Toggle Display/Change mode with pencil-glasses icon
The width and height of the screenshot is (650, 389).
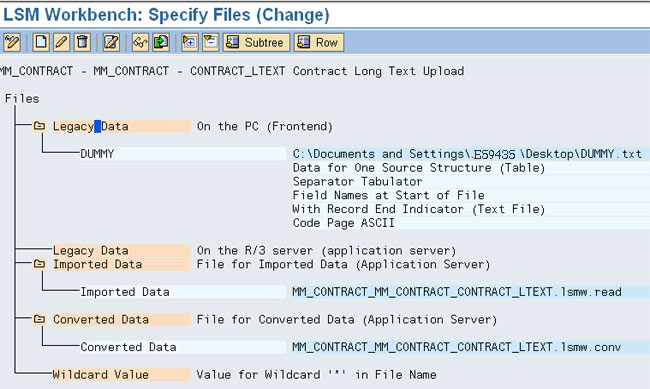[x=12, y=42]
